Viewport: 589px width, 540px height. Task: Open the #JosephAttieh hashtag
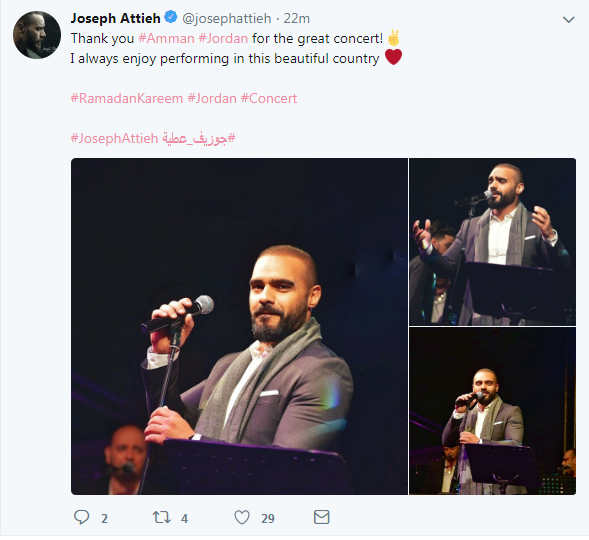click(114, 138)
